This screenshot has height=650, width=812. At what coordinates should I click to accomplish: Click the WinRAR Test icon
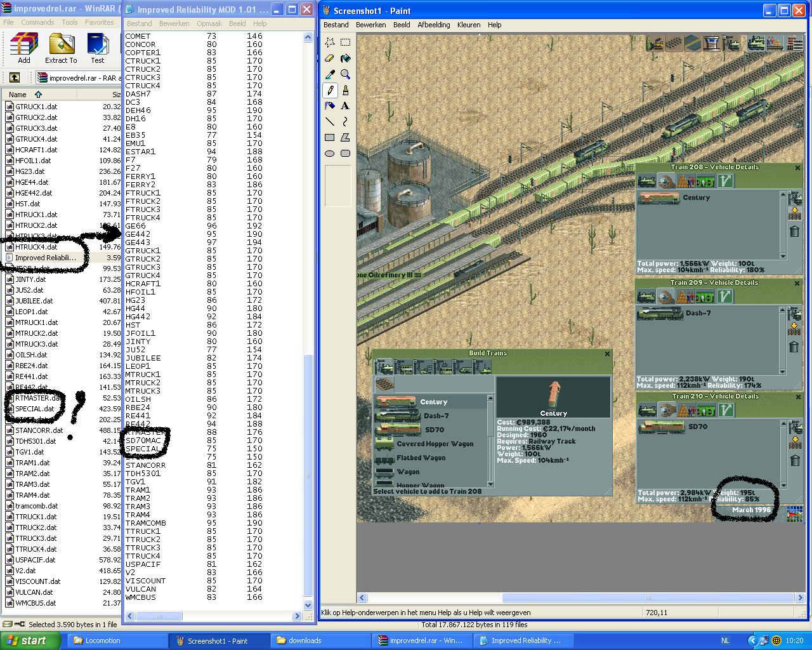coord(97,48)
